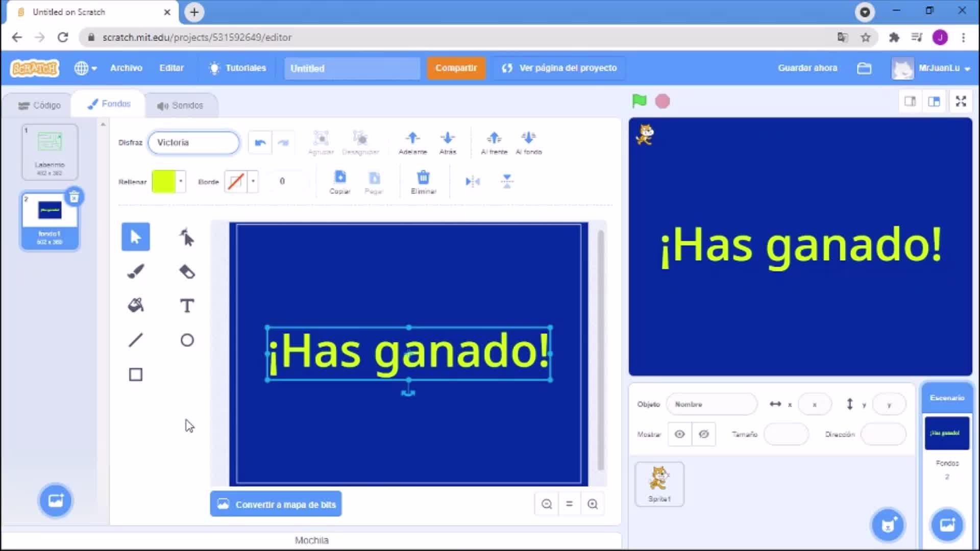Choose the Circle shape tool
The height and width of the screenshot is (551, 980).
point(187,340)
